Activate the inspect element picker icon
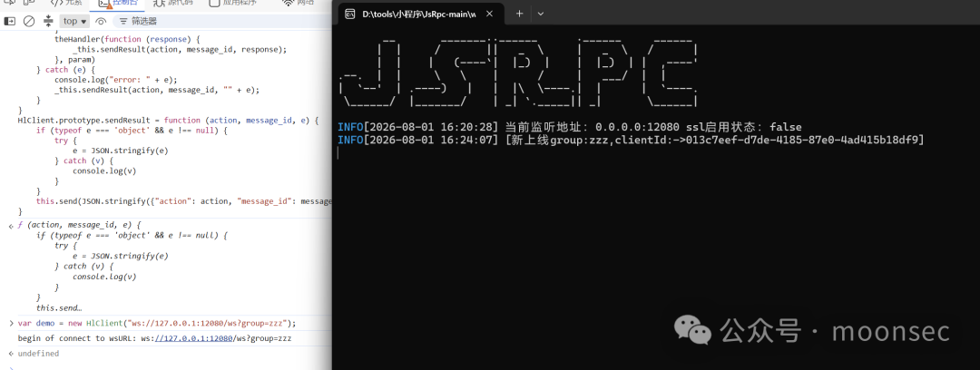980x370 pixels. (9, 3)
